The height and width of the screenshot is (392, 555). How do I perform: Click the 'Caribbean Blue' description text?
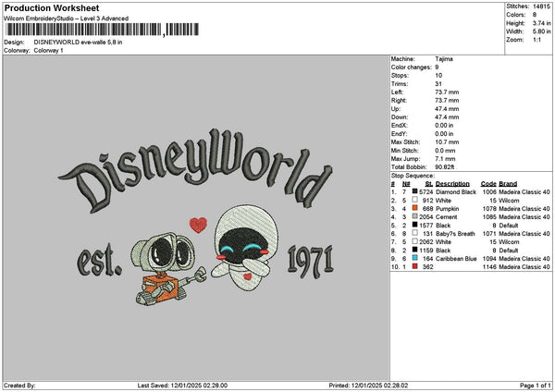coord(456,258)
